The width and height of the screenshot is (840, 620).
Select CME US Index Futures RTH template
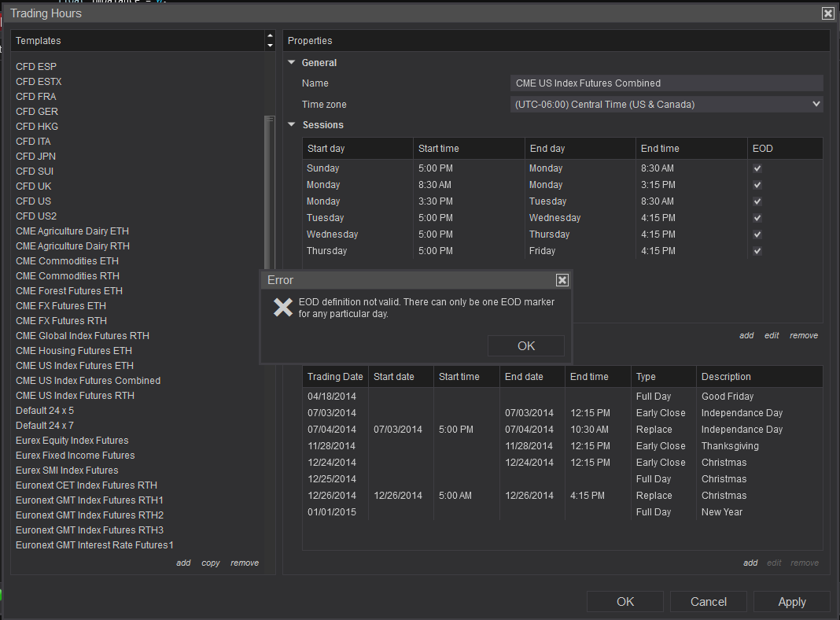[x=75, y=396]
